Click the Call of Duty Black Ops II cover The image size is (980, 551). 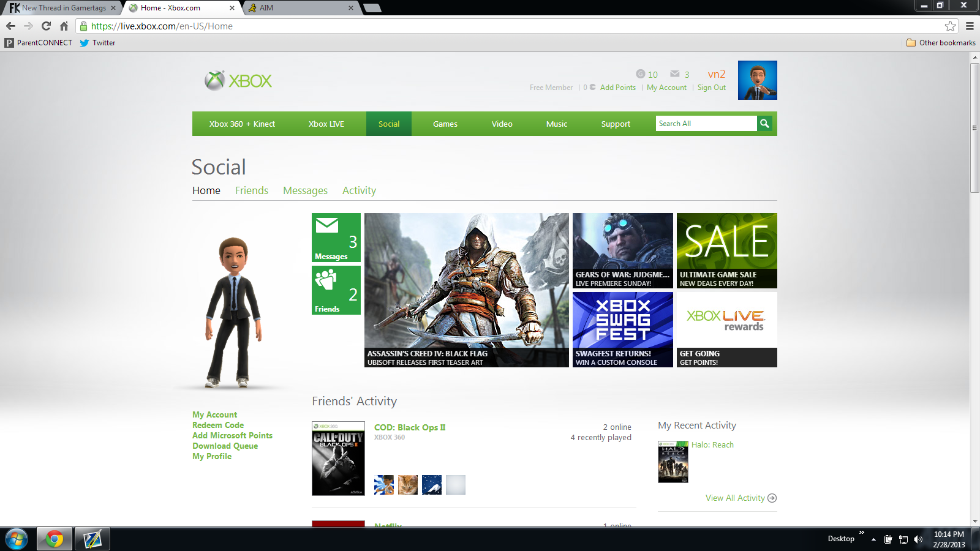pyautogui.click(x=338, y=459)
